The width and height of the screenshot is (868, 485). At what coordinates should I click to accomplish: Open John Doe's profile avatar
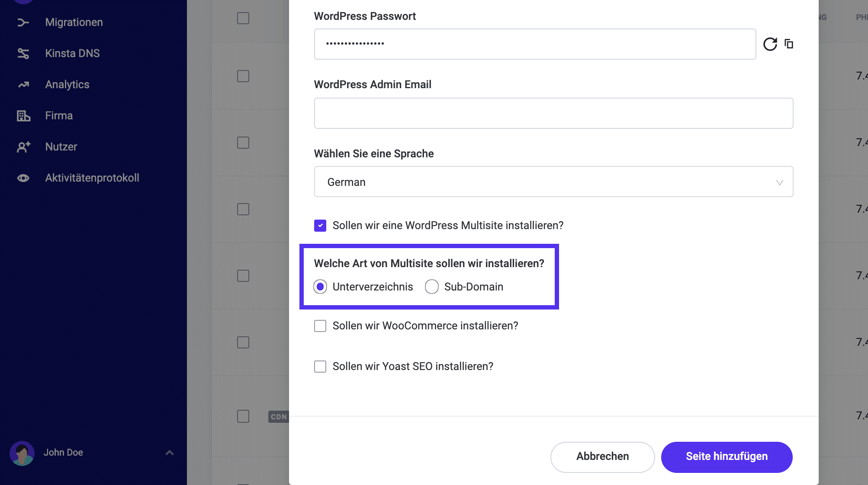pos(23,453)
